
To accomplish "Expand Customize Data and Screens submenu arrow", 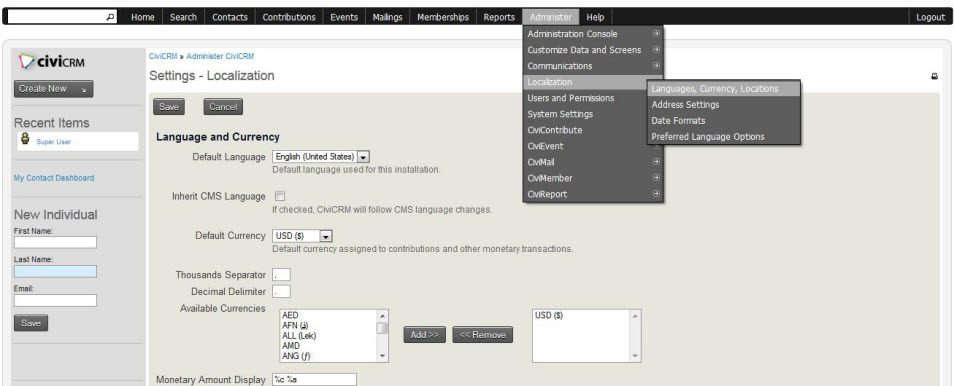I will [656, 50].
